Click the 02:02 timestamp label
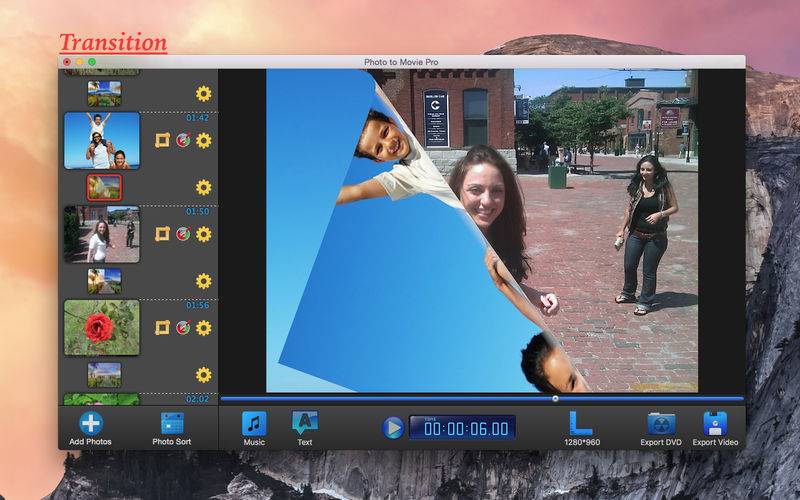 tap(197, 399)
